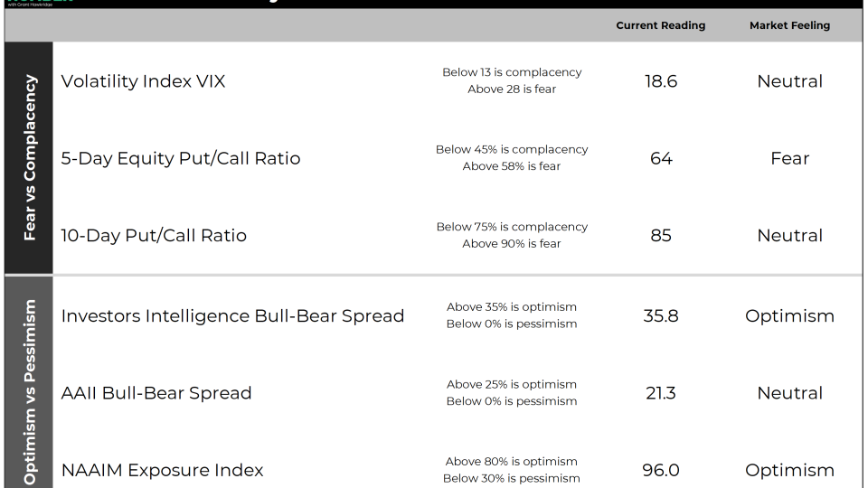Select the Fear vs Complacency side label

30,158
